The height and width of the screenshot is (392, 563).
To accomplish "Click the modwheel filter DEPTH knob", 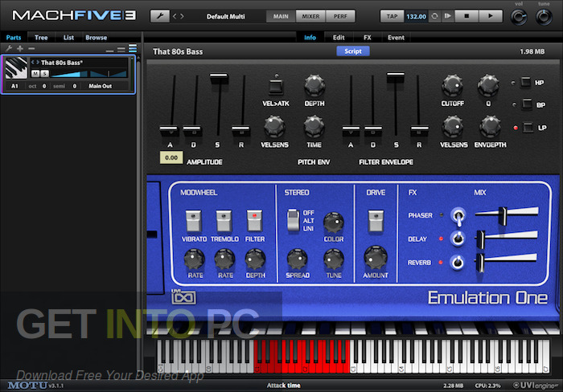I will tap(255, 259).
